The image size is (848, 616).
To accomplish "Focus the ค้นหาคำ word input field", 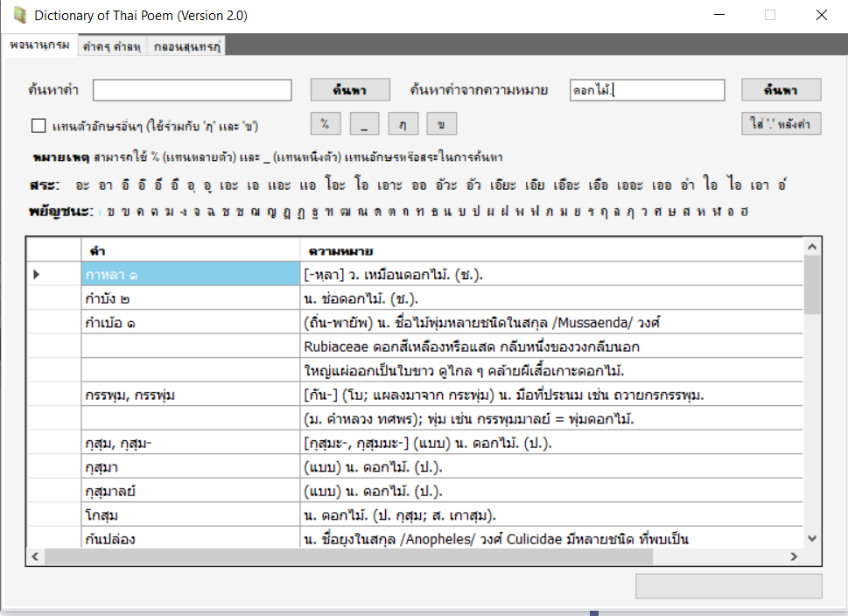I will click(193, 90).
